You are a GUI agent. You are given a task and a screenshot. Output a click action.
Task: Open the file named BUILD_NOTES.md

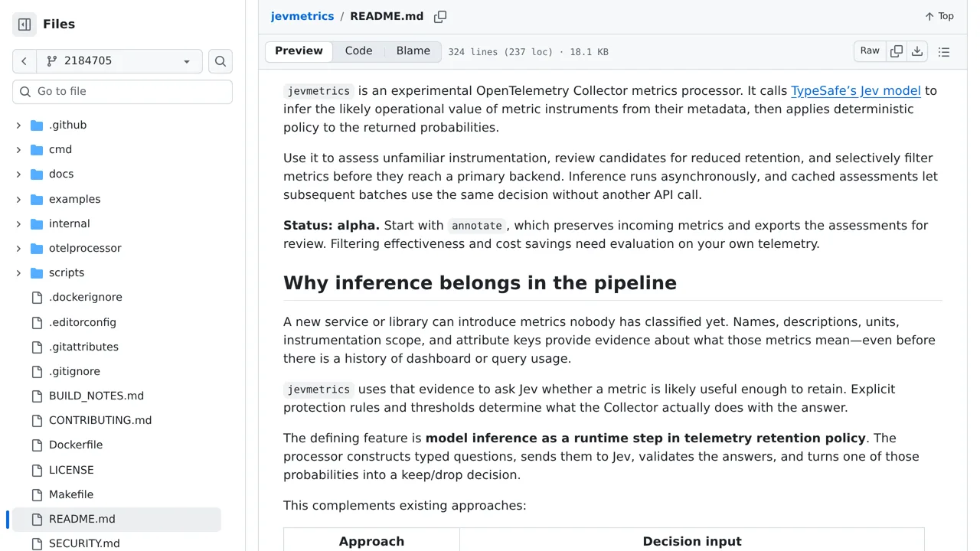(96, 396)
